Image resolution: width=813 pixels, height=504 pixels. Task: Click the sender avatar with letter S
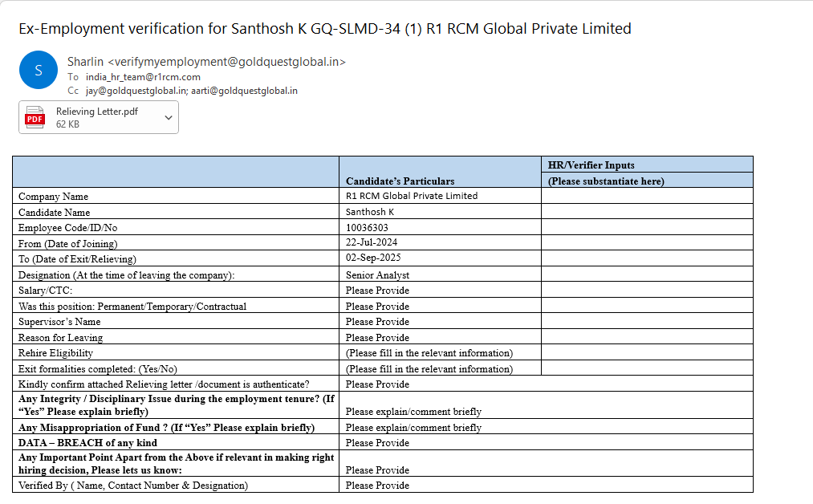39,70
